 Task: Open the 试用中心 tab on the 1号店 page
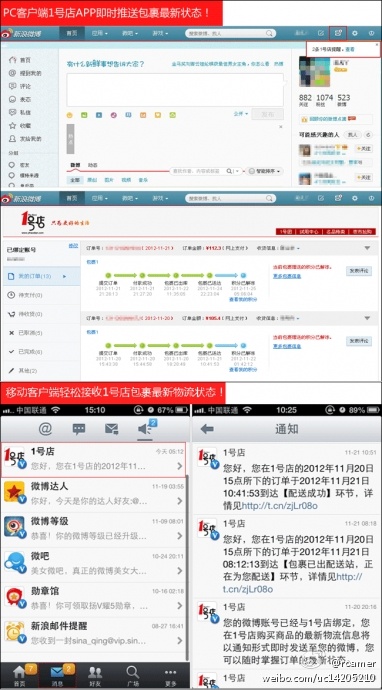tap(308, 231)
